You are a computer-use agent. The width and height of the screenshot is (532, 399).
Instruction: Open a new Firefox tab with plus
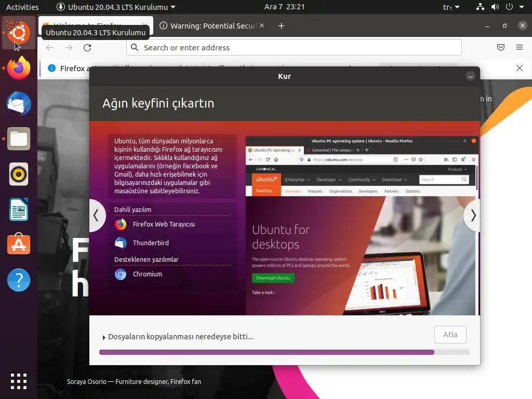pos(281,26)
